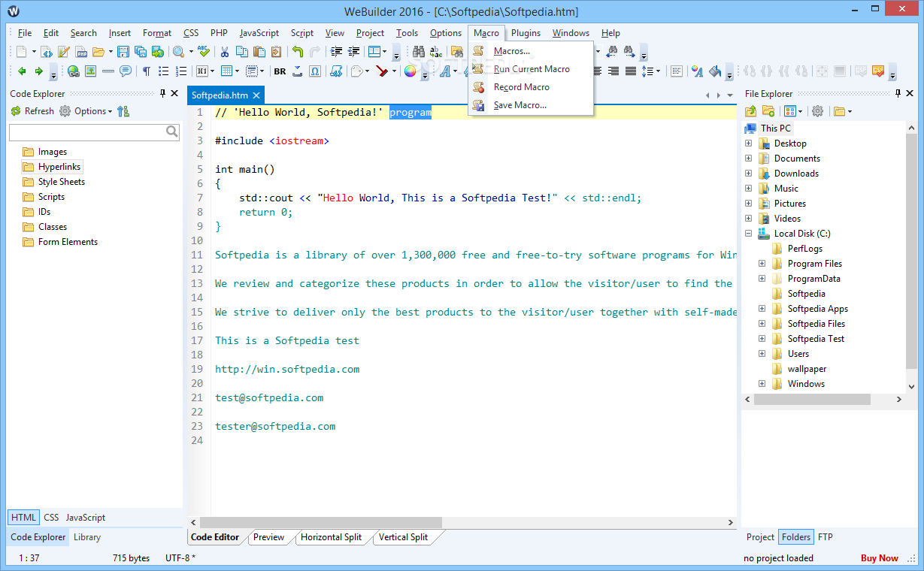Switch to the Library tab
The image size is (924, 571).
[87, 537]
